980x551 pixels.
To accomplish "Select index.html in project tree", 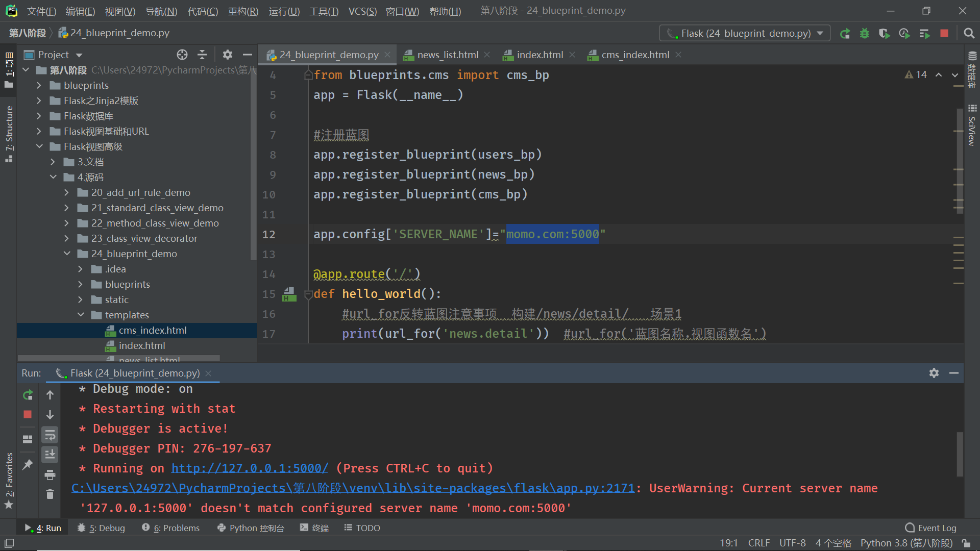I will coord(142,346).
